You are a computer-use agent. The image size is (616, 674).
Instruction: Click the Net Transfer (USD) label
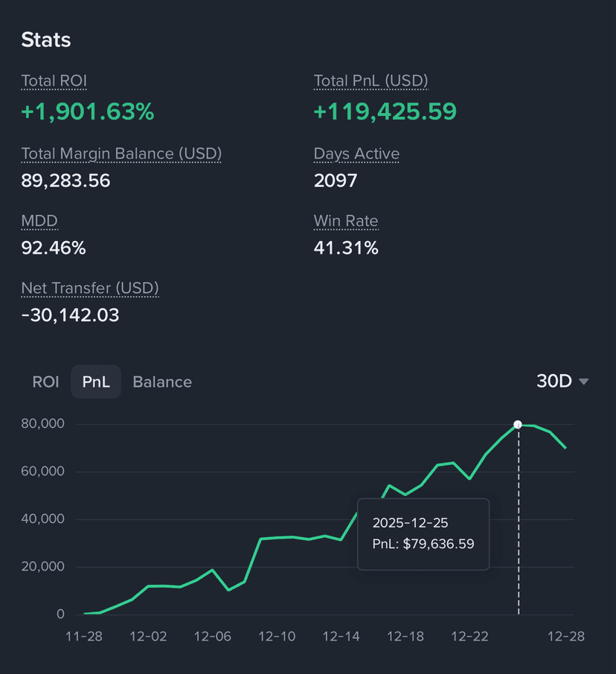(90, 288)
